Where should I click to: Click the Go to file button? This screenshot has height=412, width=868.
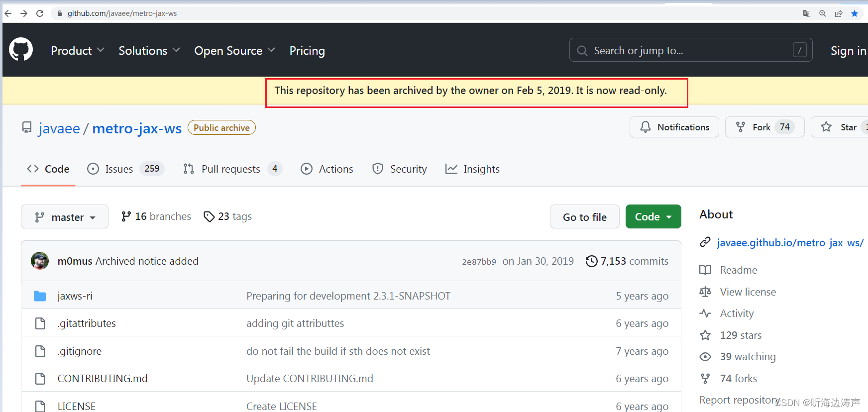coord(585,216)
